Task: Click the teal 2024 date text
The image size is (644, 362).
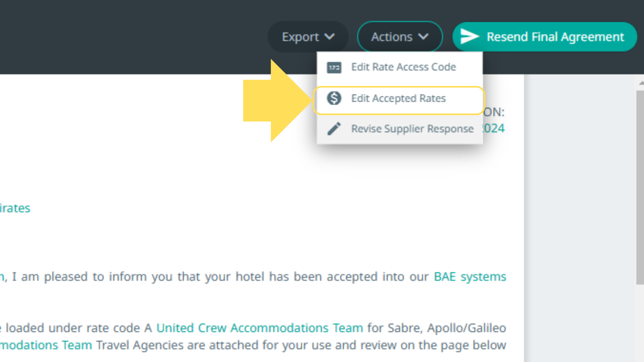Action: tap(494, 128)
